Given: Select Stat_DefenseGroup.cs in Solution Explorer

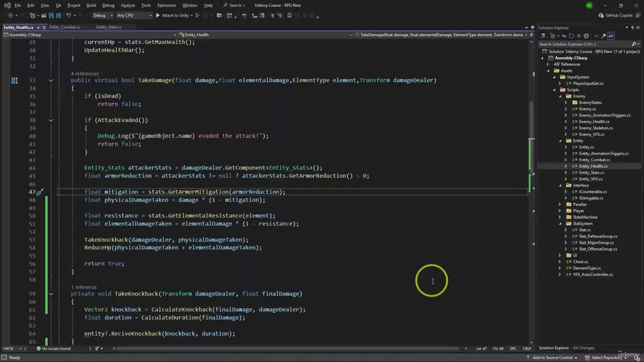Looking at the screenshot, I should click(x=598, y=236).
